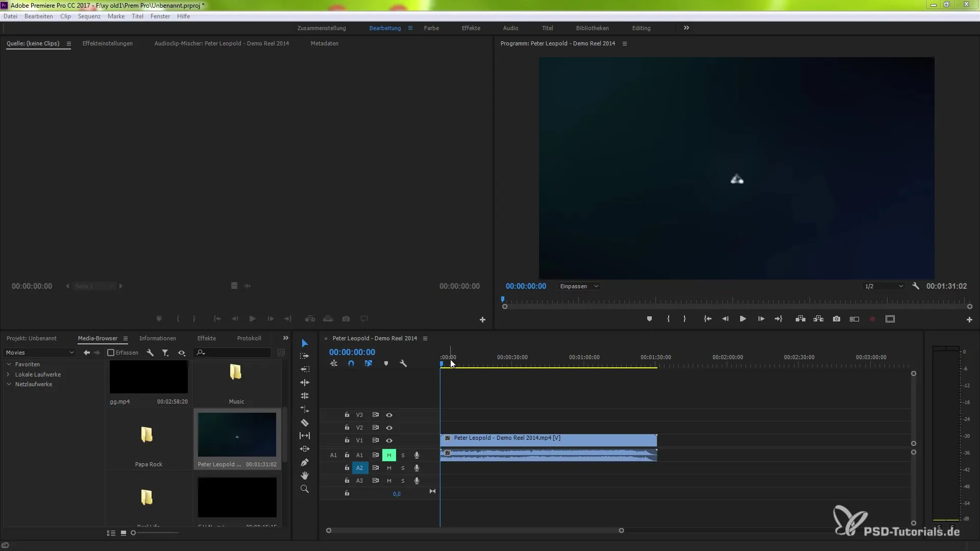Toggle the comparison view in Program monitor
980x551 pixels.
click(x=854, y=319)
